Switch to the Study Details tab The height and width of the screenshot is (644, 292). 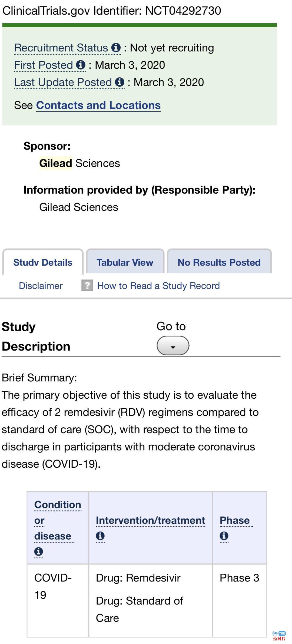43,262
